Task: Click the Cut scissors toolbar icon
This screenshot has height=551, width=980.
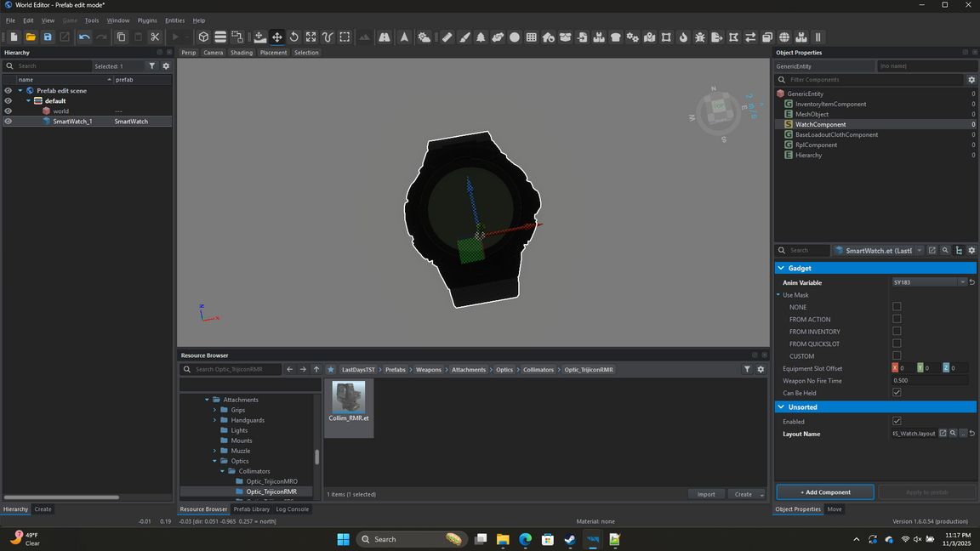Action: (x=155, y=37)
